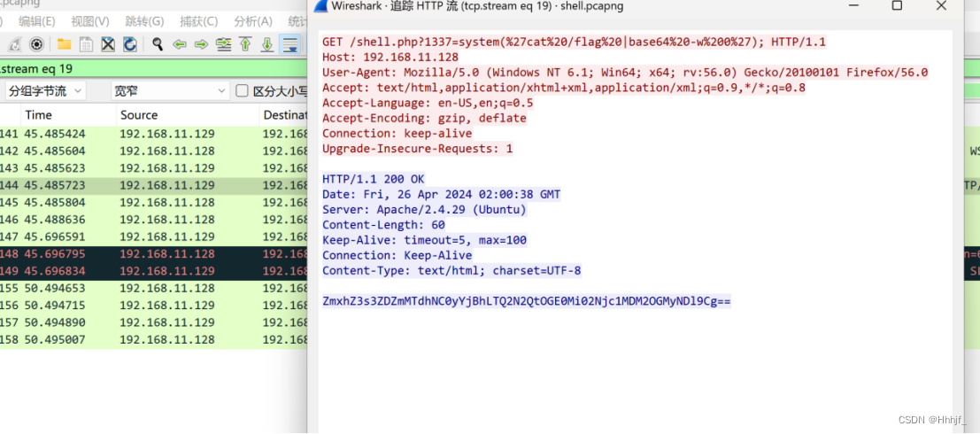Viewport: 980px width, 434px height.
Task: Toggle auto-scroll during live capture icon
Action: pos(289,44)
